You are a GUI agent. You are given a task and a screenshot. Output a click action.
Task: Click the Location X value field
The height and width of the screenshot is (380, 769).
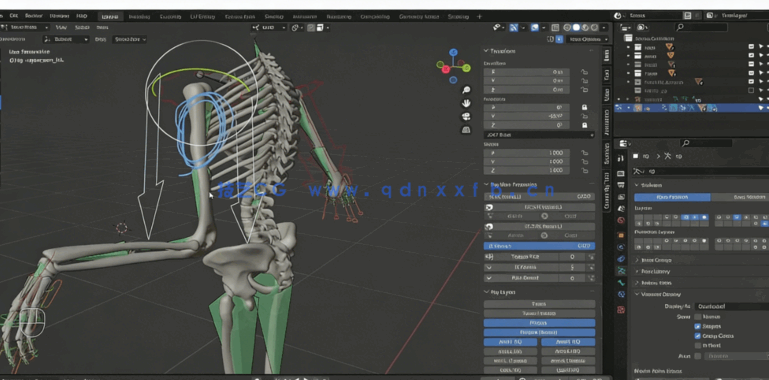pos(526,72)
